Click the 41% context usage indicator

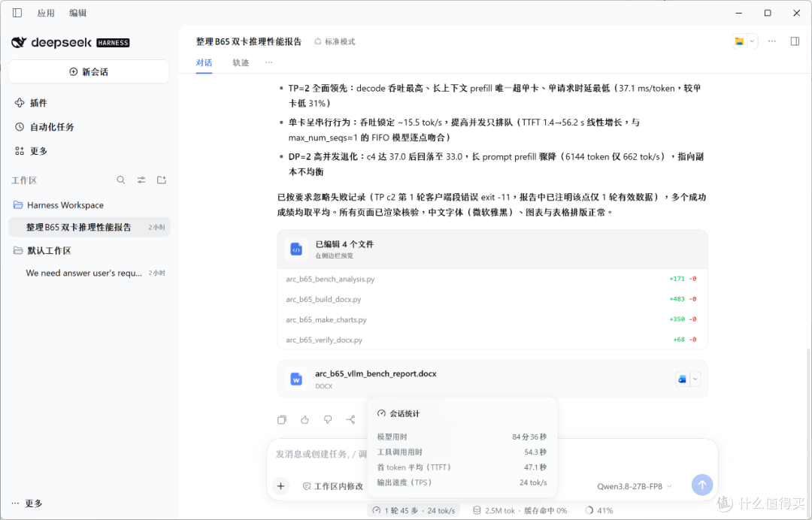point(598,510)
